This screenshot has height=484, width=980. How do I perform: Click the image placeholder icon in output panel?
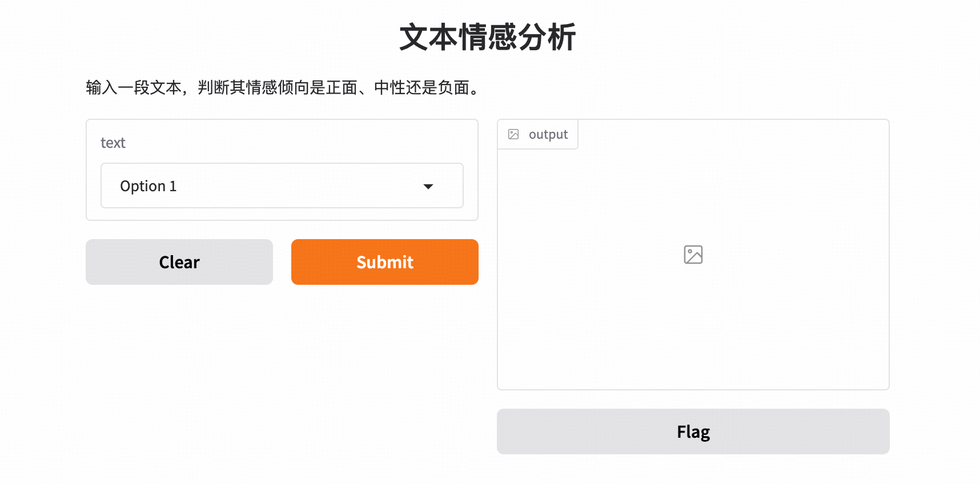coord(693,255)
